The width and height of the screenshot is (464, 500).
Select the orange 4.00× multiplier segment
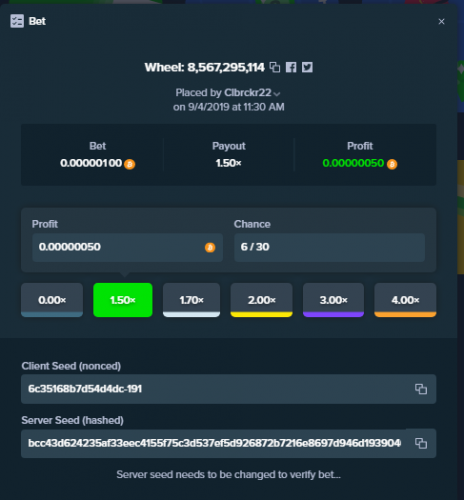(x=405, y=300)
